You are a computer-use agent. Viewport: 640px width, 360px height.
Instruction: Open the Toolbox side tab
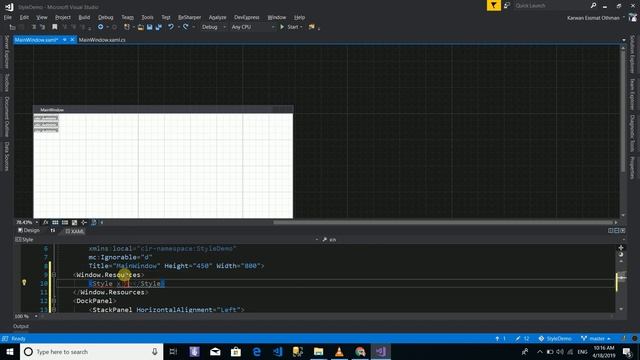coord(7,83)
